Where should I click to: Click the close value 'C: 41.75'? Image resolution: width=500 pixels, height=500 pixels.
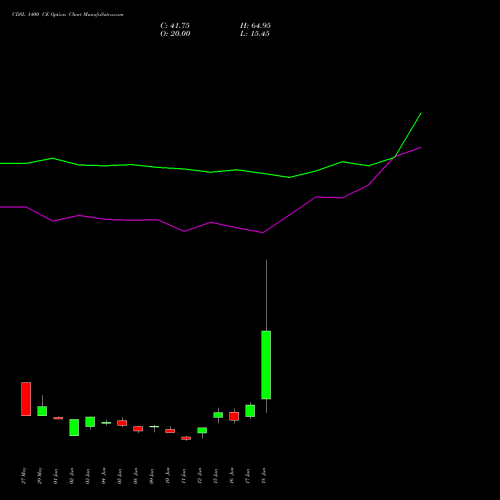(x=175, y=26)
